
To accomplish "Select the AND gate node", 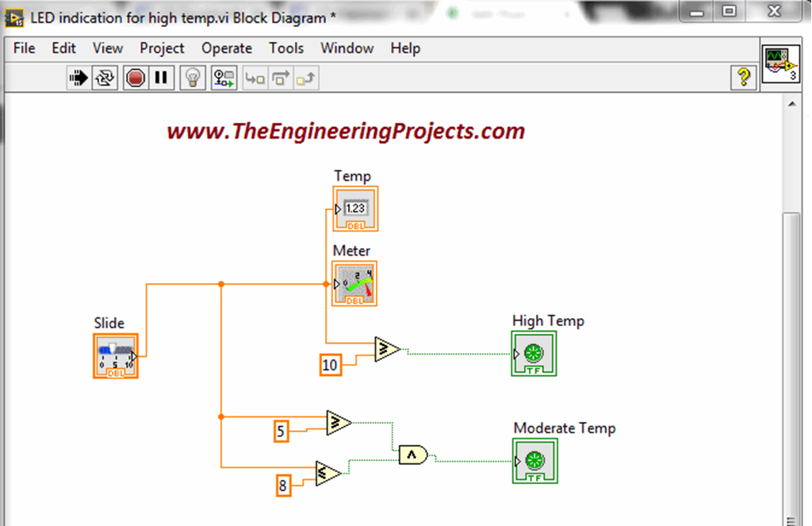I will click(414, 454).
